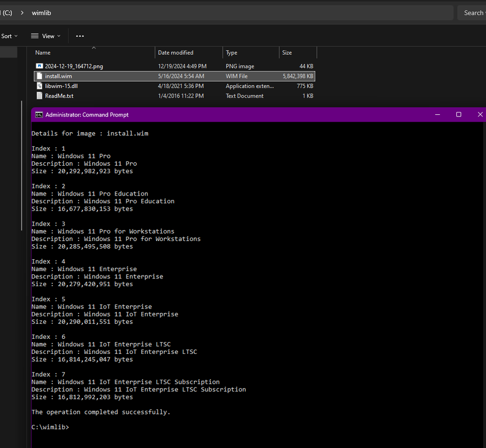Click 'Name : Windows 11 Pro for Workstations'
Viewport: 486px width, 448px height.
[102, 232]
